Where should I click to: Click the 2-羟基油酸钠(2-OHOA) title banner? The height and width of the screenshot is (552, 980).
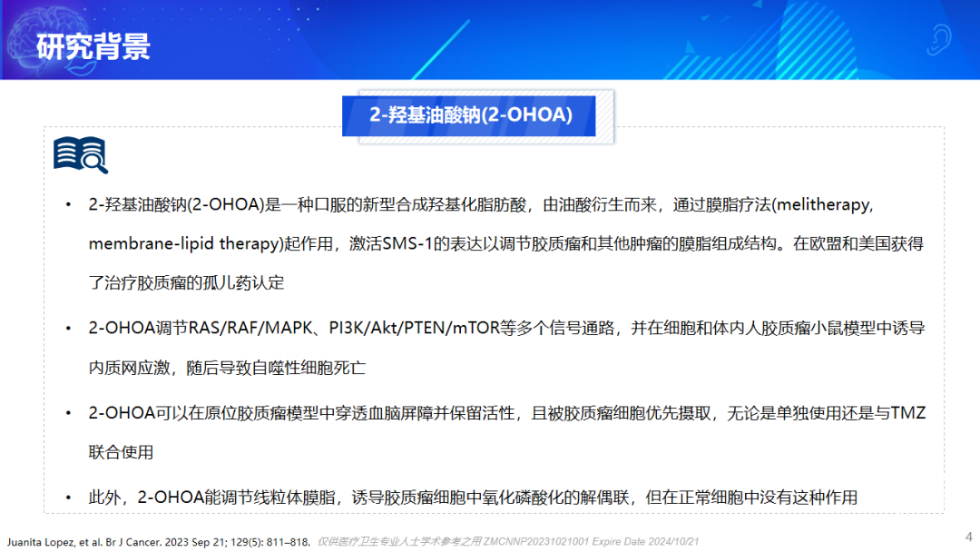coord(470,115)
